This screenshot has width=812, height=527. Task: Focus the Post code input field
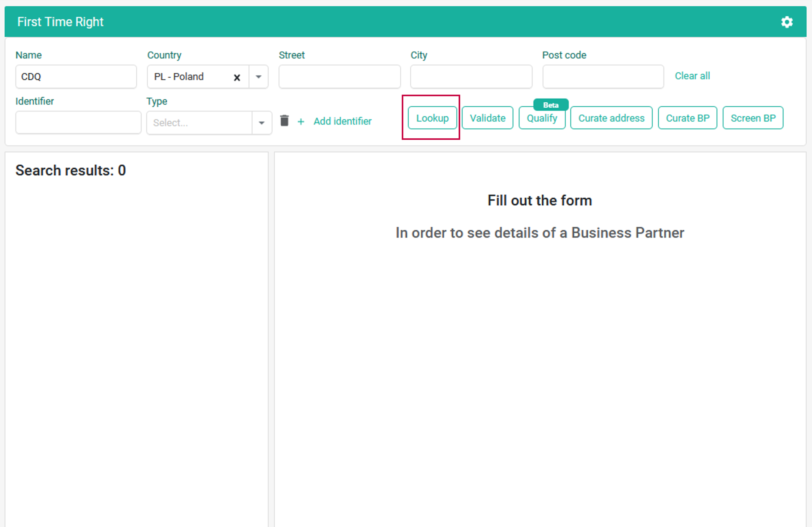pyautogui.click(x=603, y=77)
